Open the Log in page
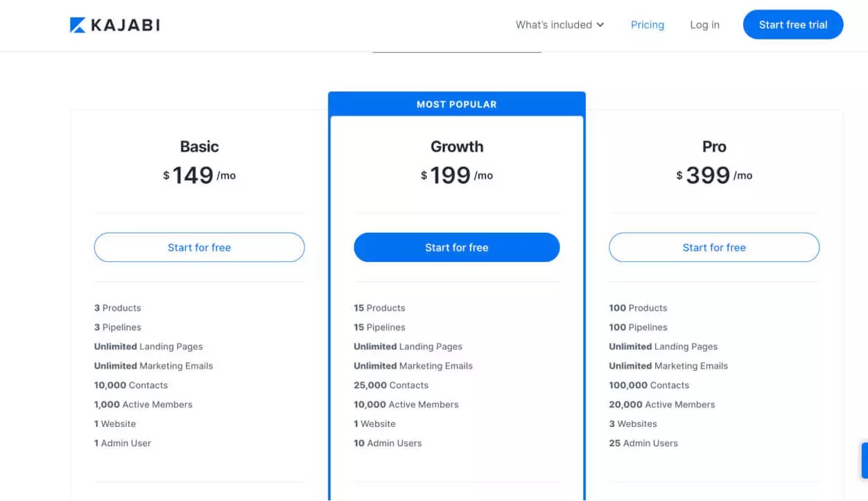The image size is (868, 501). 704,25
